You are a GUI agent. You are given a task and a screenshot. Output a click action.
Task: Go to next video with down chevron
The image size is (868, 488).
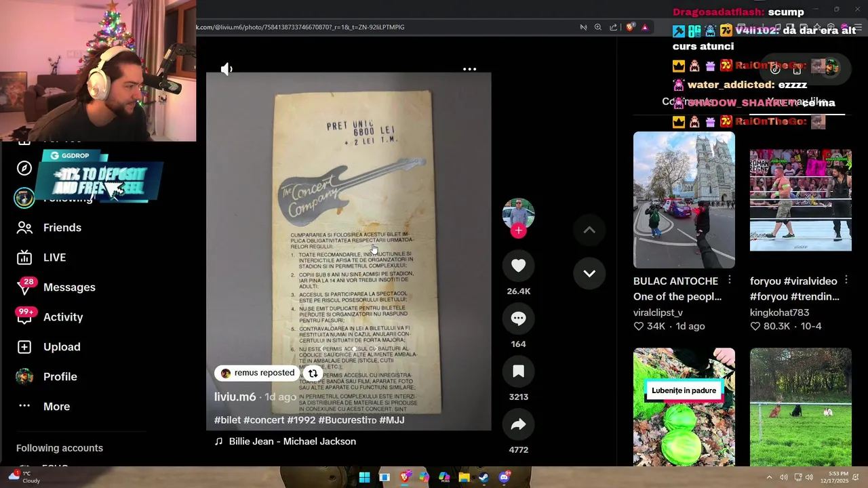589,274
